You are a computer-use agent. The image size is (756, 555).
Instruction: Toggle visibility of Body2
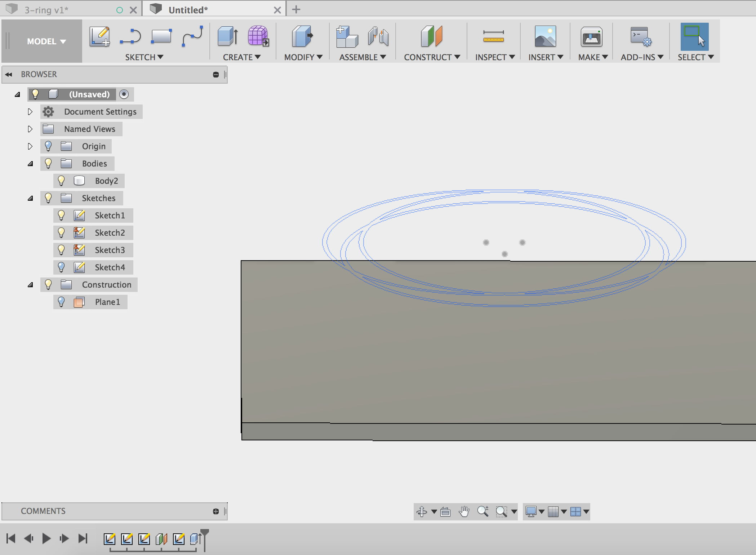pos(62,180)
